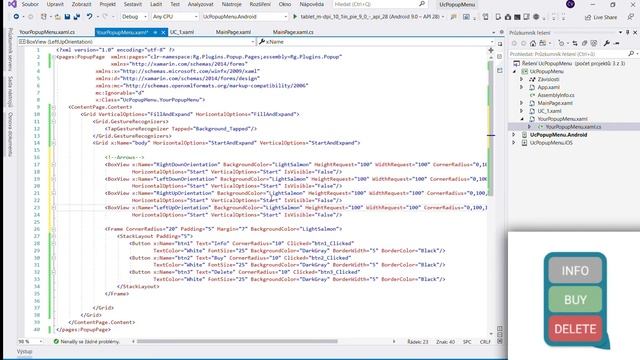Image resolution: width=640 pixels, height=360 pixels.
Task: Expand the UC_1.xaml node in tree
Action: coord(522,111)
